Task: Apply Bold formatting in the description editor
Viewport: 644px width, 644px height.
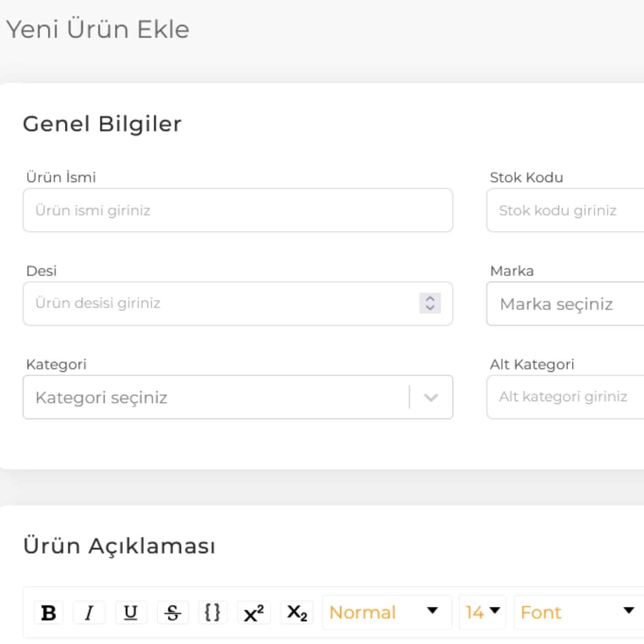Action: pyautogui.click(x=48, y=612)
